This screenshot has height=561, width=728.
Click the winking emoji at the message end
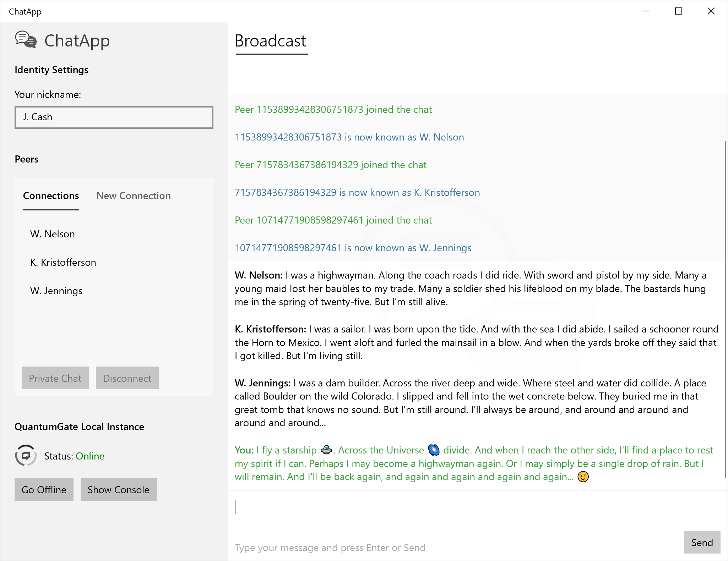pyautogui.click(x=583, y=477)
